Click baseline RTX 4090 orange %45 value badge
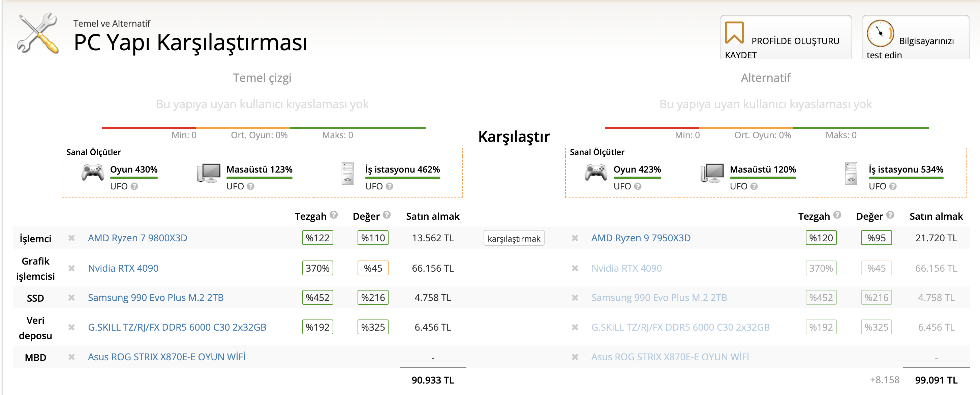The width and height of the screenshot is (980, 395). pos(373,268)
